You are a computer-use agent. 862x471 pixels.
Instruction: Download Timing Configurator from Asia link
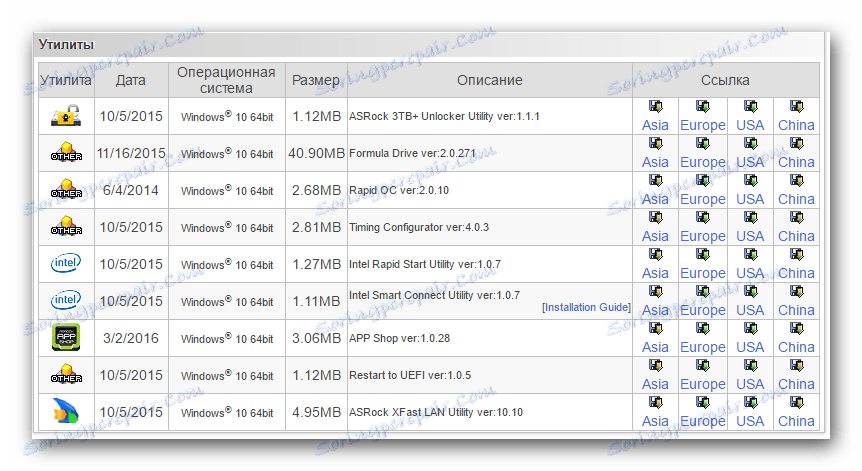[655, 236]
